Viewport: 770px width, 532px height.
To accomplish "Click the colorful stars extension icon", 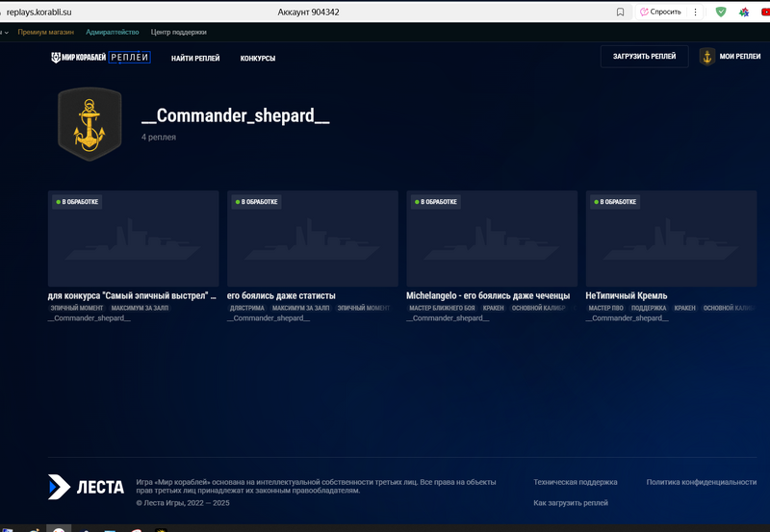I will tap(744, 13).
